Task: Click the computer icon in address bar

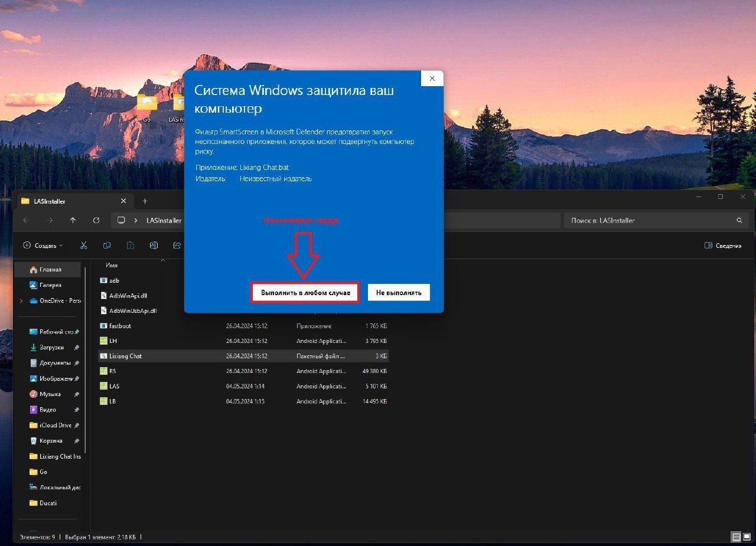Action: 121,220
